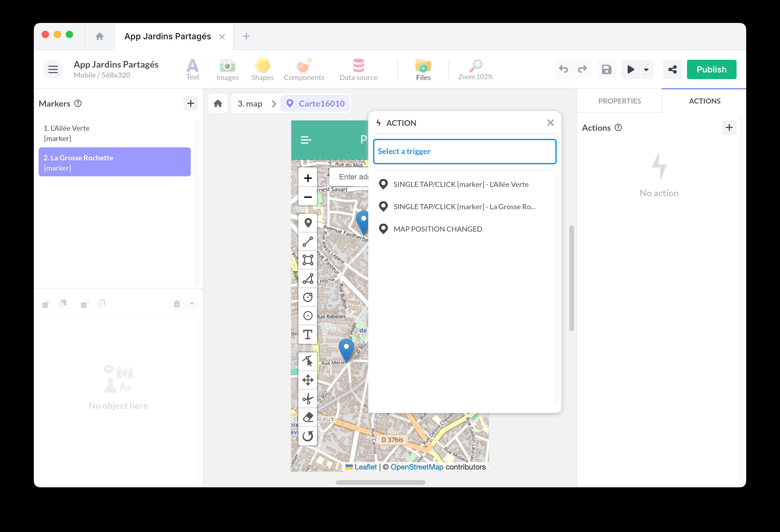The image size is (780, 532).
Task: Click the map zoom in plus button
Action: tap(308, 178)
